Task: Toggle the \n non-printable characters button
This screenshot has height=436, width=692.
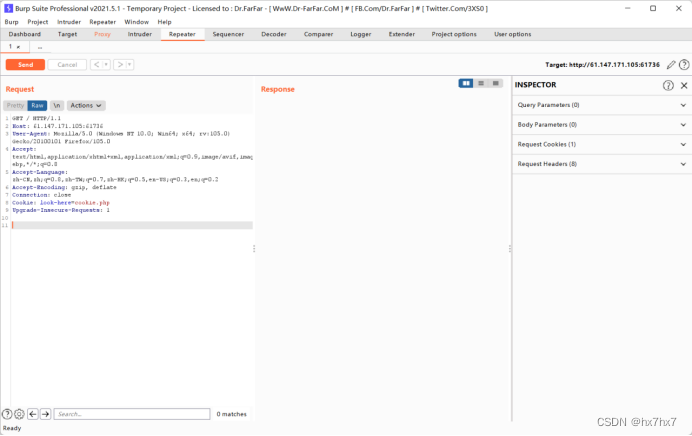Action: (56, 105)
